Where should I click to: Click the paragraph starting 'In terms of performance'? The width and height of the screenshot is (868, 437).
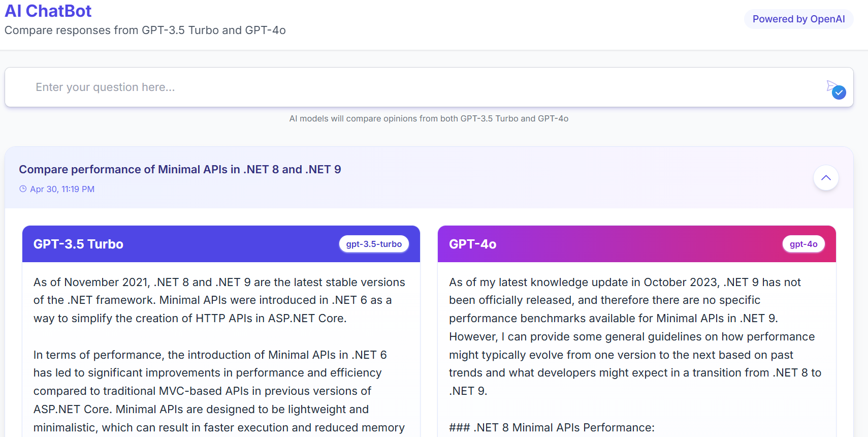219,391
